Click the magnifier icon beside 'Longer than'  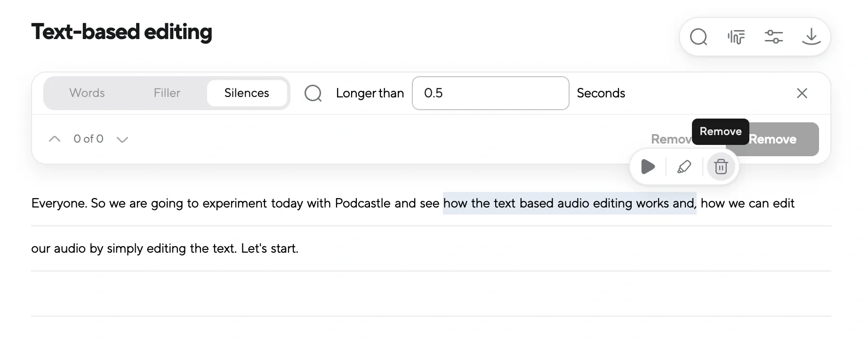coord(313,93)
